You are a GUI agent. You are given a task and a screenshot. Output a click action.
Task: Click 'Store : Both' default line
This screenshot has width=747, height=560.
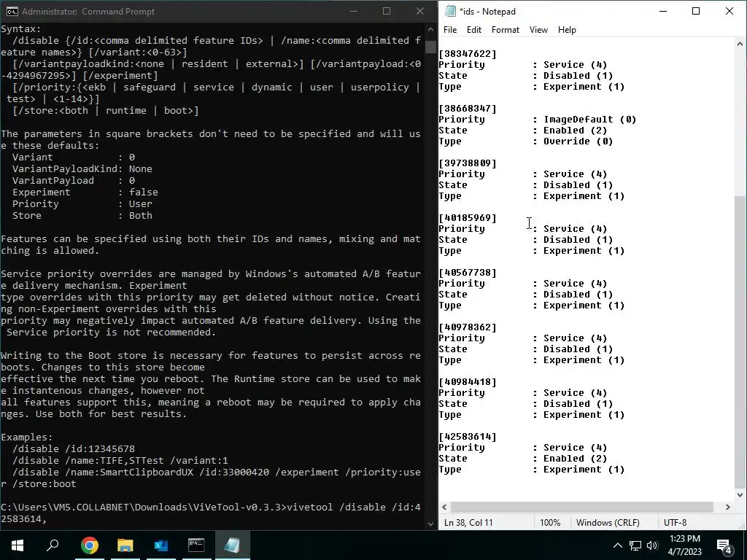[82, 216]
